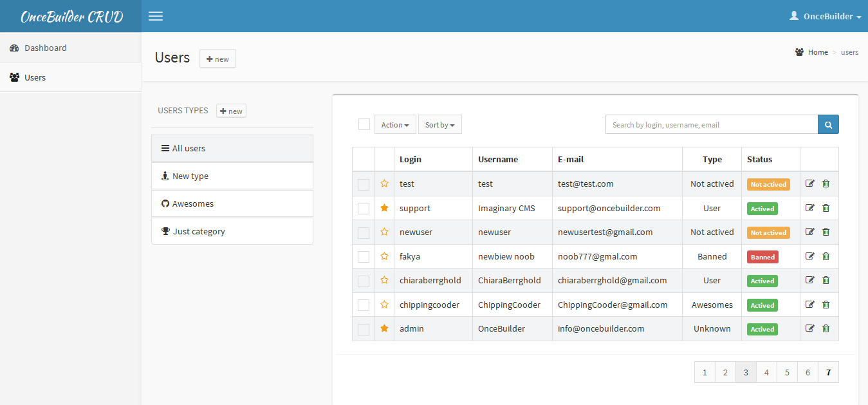Check the chippingcooder row checkbox
This screenshot has height=405, width=868.
pos(364,305)
